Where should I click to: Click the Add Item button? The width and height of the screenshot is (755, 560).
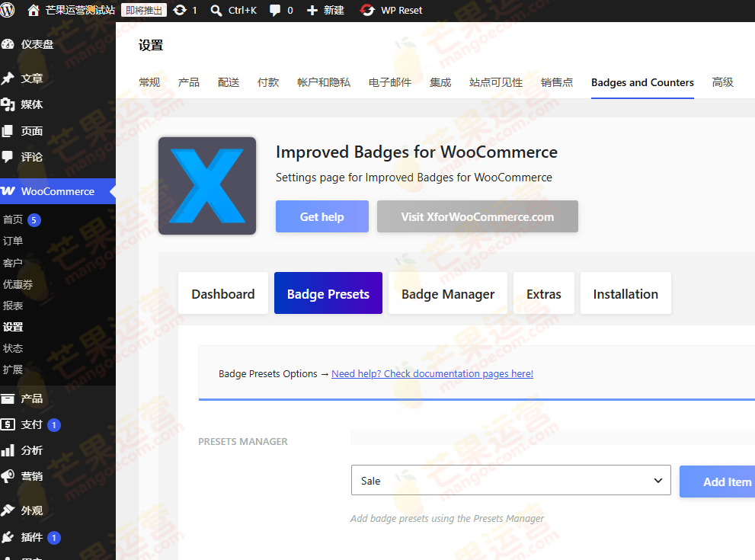click(718, 482)
